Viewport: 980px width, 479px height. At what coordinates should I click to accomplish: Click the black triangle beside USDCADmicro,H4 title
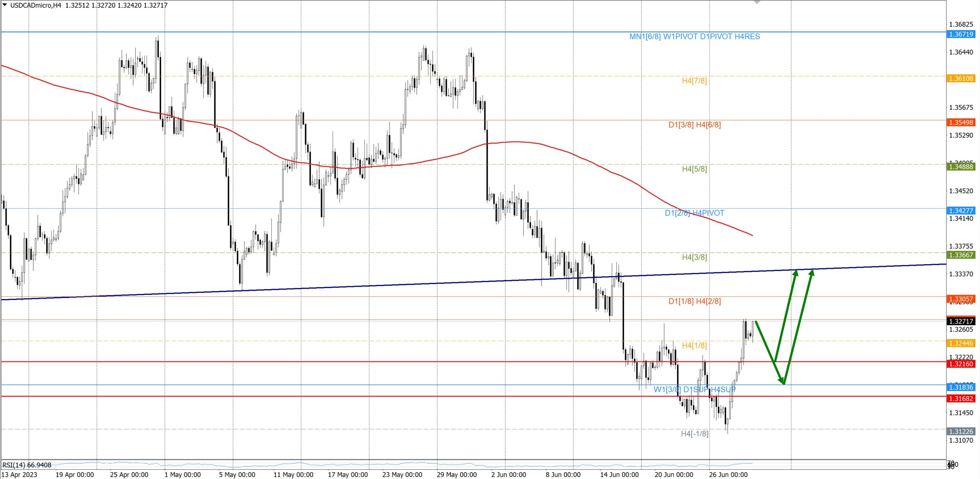coord(5,5)
